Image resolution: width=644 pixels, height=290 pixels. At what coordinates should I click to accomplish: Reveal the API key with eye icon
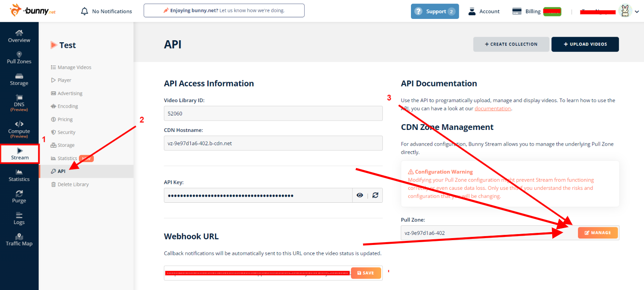(360, 195)
